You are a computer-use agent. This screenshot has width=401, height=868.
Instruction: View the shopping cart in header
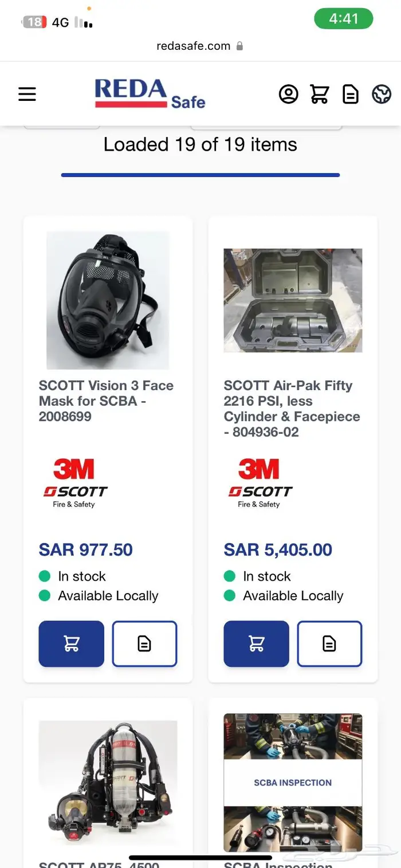click(320, 94)
